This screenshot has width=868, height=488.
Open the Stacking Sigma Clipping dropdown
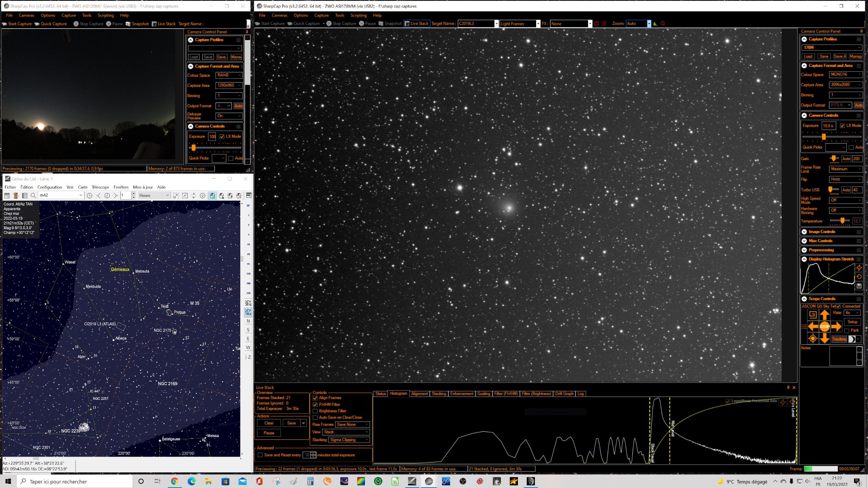[349, 440]
